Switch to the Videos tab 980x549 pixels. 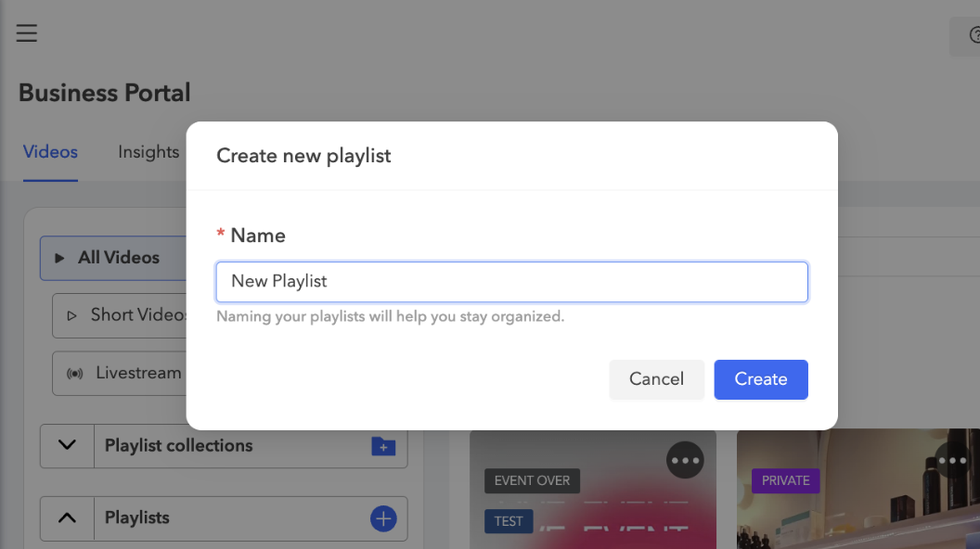[x=50, y=152]
